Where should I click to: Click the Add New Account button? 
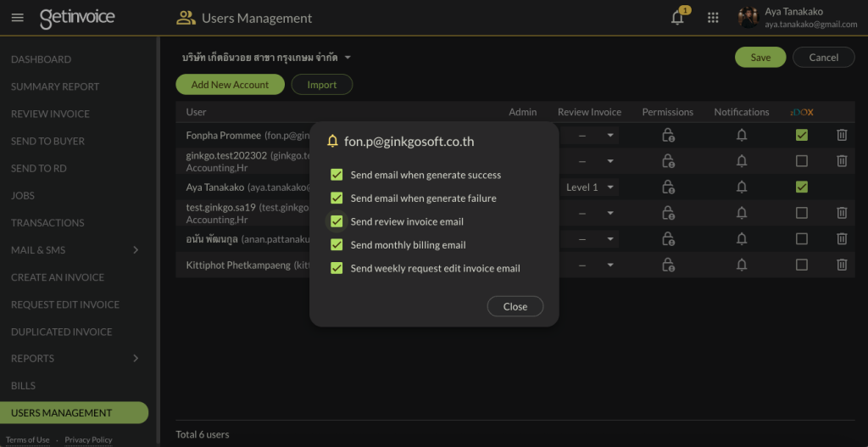[x=230, y=85]
